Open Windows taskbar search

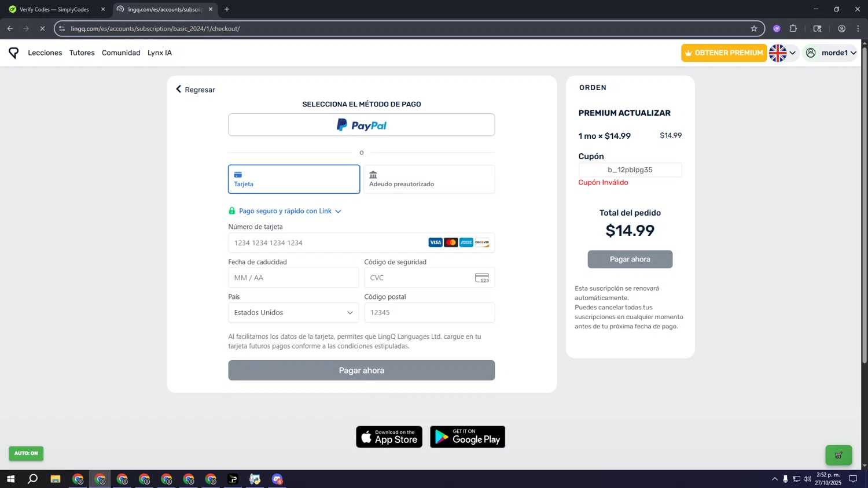point(33,479)
